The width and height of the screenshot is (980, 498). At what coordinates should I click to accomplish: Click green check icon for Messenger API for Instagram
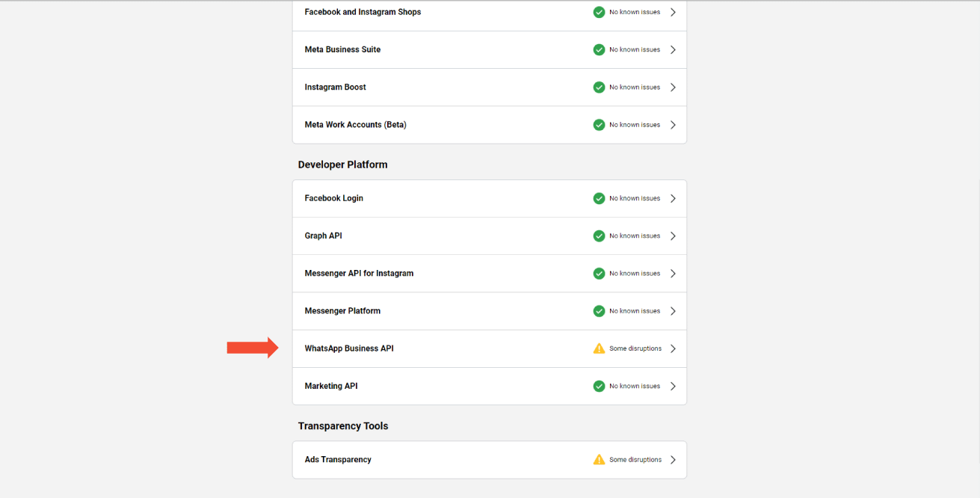(x=599, y=273)
